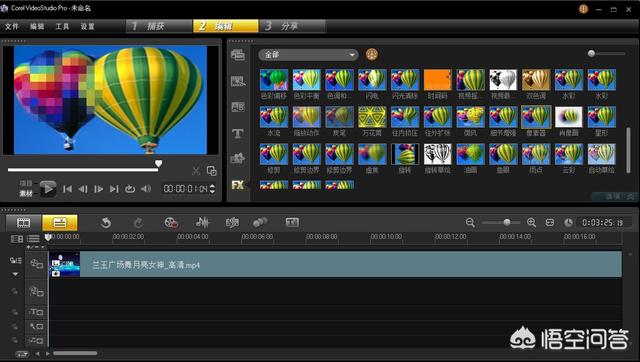Screen dimensions: 640x362
Task: Zoom in the timeline
Action: [531, 222]
